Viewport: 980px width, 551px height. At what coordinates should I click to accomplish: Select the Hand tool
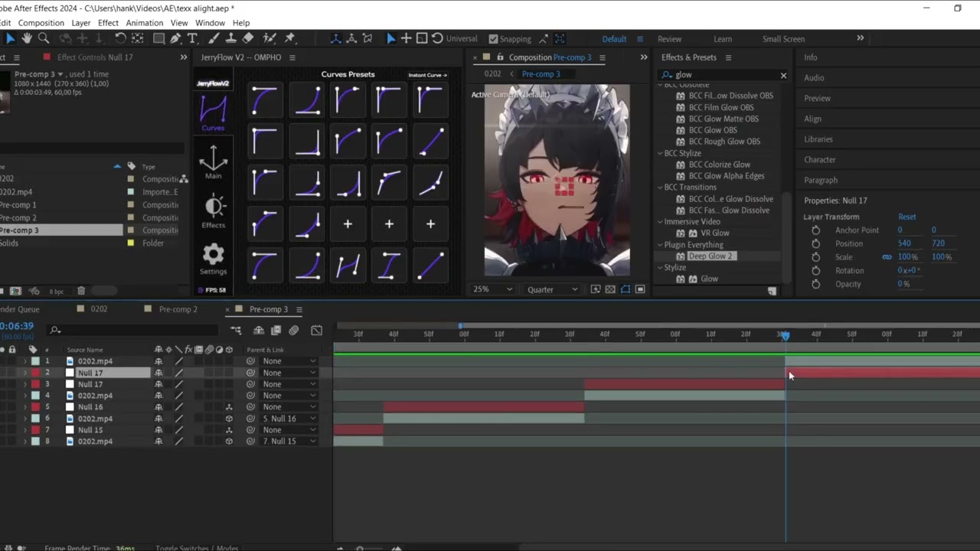point(27,38)
